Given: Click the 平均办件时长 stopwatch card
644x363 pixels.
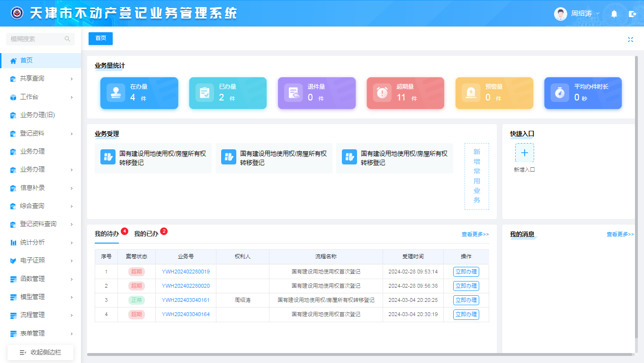Looking at the screenshot, I should point(582,93).
